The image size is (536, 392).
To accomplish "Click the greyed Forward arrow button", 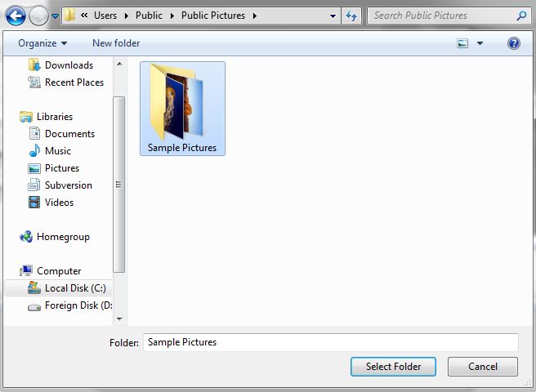I will (38, 16).
